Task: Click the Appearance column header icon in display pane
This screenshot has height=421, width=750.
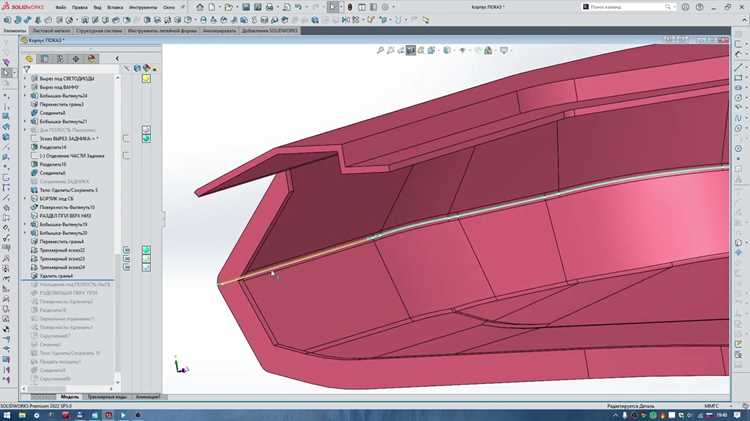Action: coord(146,68)
